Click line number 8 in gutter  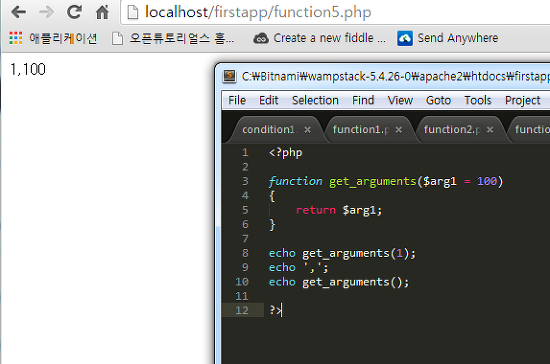click(245, 253)
